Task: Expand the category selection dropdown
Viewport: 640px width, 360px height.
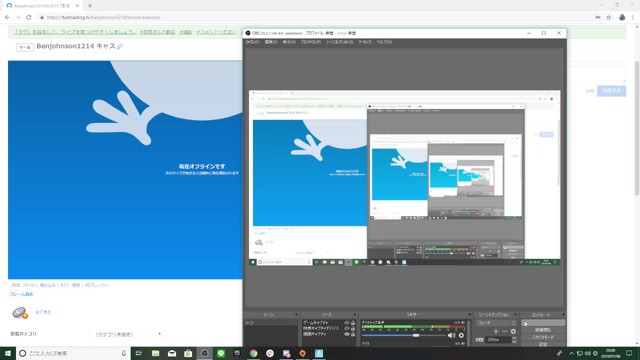Action: coord(127,334)
